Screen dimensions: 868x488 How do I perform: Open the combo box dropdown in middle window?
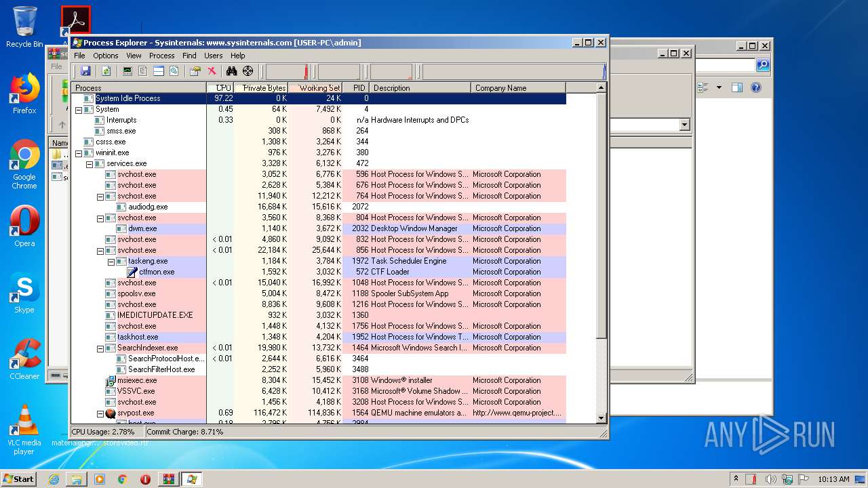tap(684, 125)
